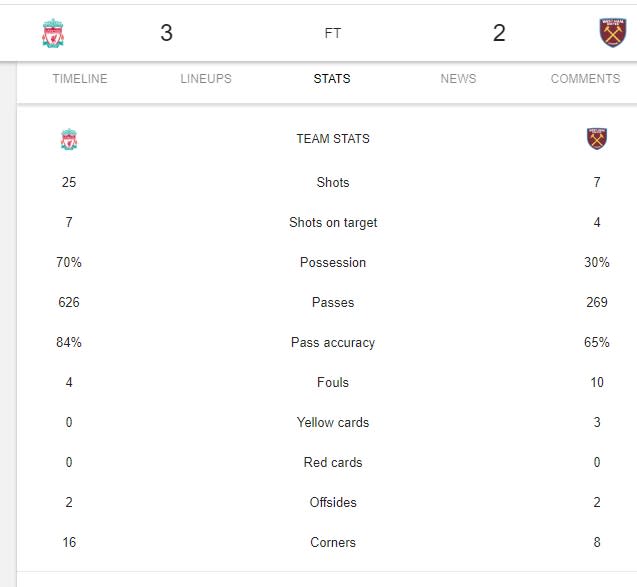Click West Ham's 3 yellow cards value
637x587 pixels.
click(597, 422)
